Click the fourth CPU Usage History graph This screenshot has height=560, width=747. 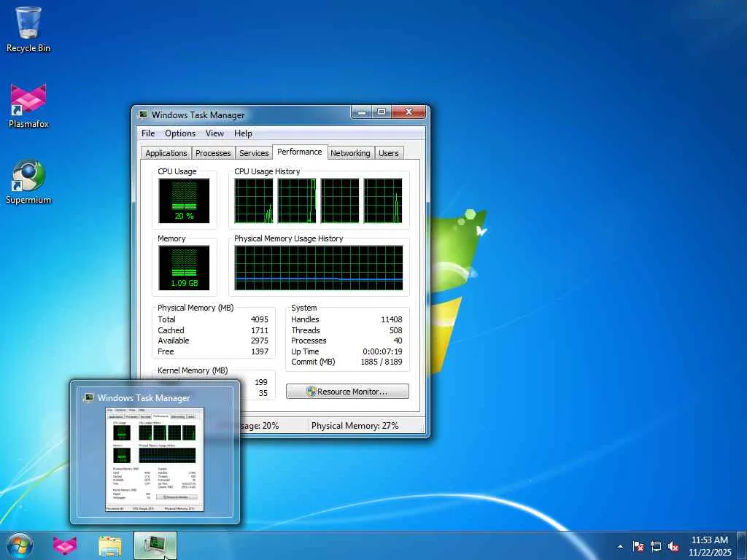click(383, 201)
